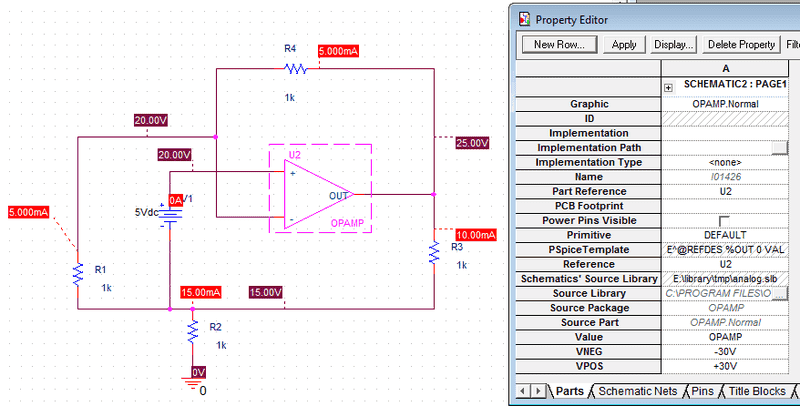Select the R1 resistor symbol
Viewport: 800px width, 406px height.
77,273
